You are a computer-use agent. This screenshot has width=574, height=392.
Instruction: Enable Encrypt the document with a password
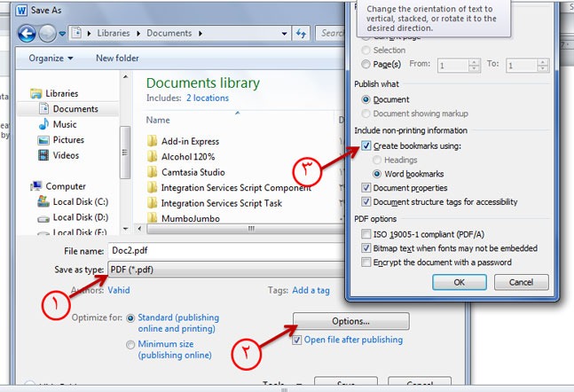point(366,263)
